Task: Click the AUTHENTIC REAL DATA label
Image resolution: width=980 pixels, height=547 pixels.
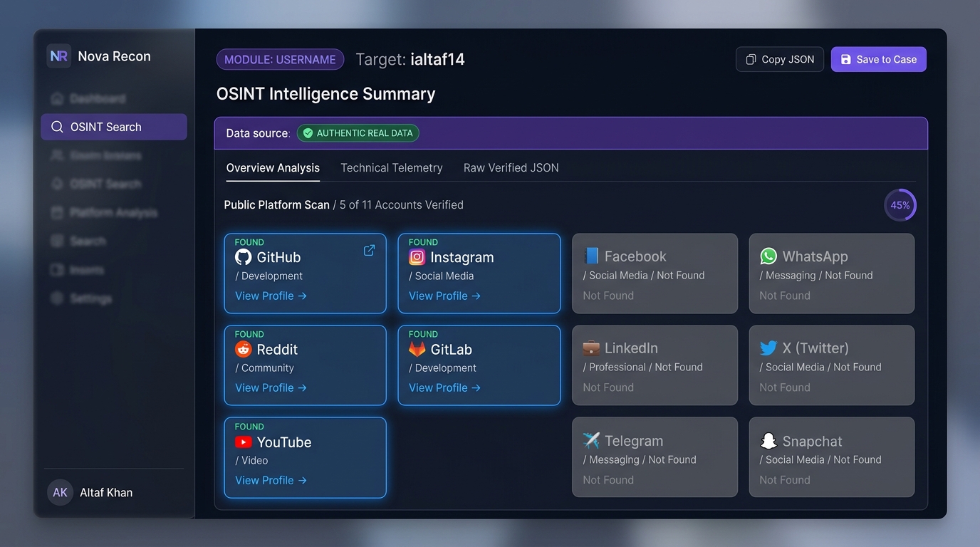Action: pos(365,133)
